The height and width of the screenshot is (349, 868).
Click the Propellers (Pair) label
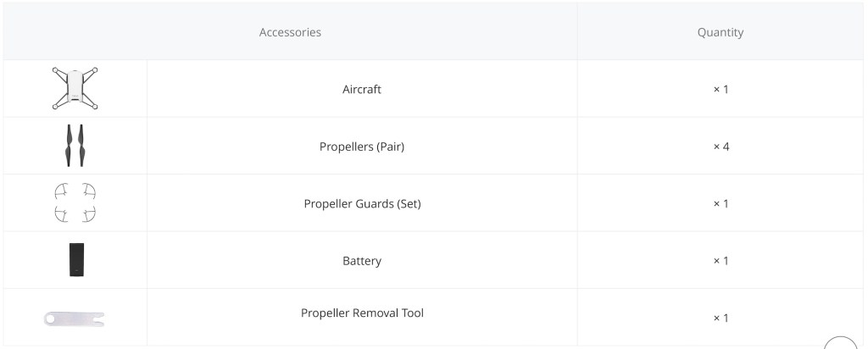click(x=362, y=147)
